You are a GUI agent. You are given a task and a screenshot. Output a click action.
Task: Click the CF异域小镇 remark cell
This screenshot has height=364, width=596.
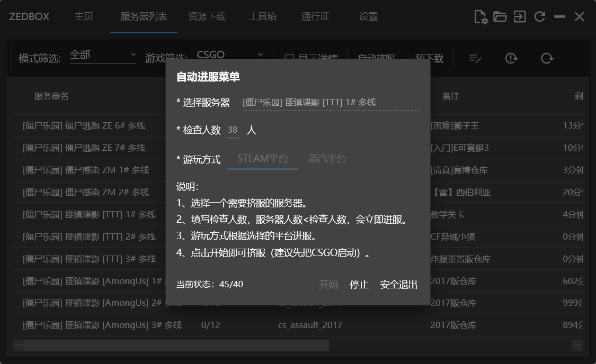[453, 236]
